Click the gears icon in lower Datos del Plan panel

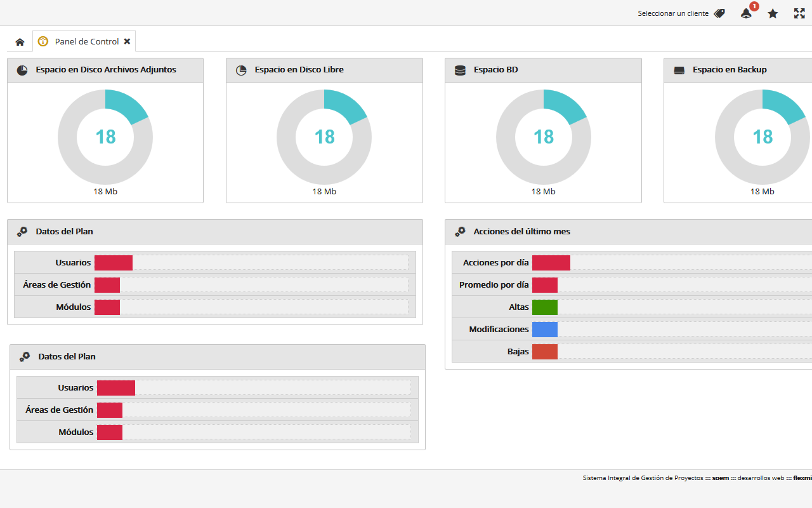25,357
